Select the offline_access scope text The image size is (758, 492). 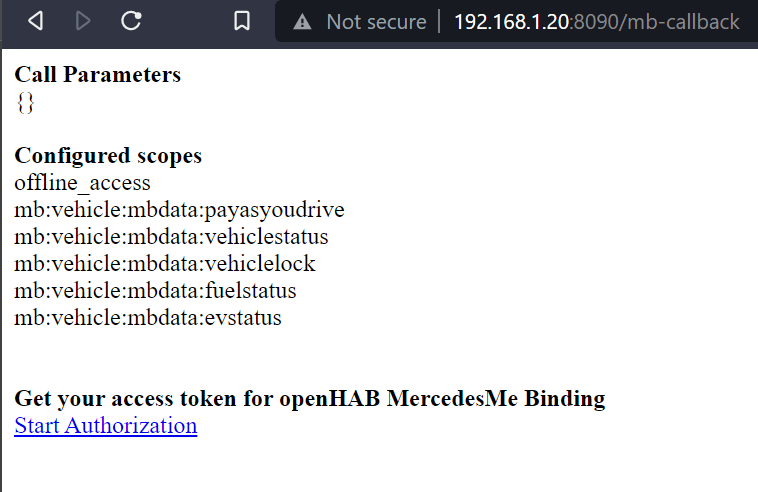pyautogui.click(x=82, y=183)
